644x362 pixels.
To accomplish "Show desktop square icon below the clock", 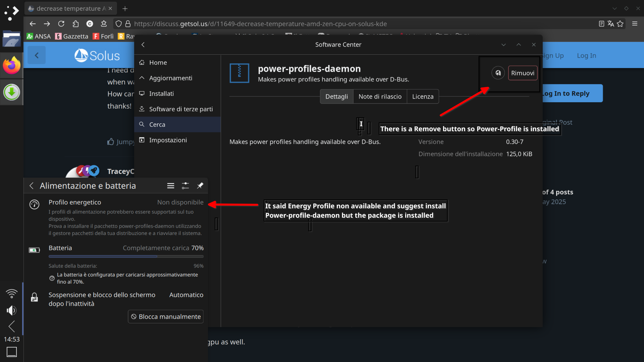I will (12, 352).
